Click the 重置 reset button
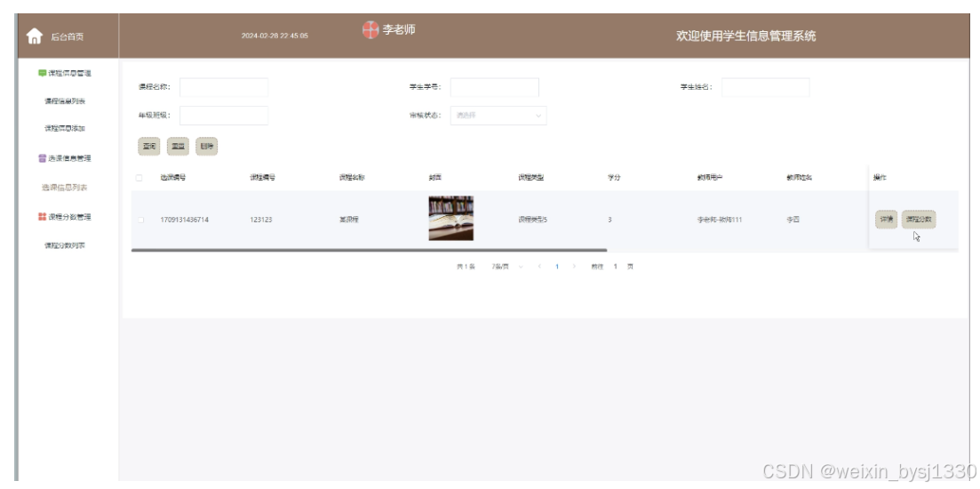The width and height of the screenshot is (980, 489). pyautogui.click(x=178, y=147)
